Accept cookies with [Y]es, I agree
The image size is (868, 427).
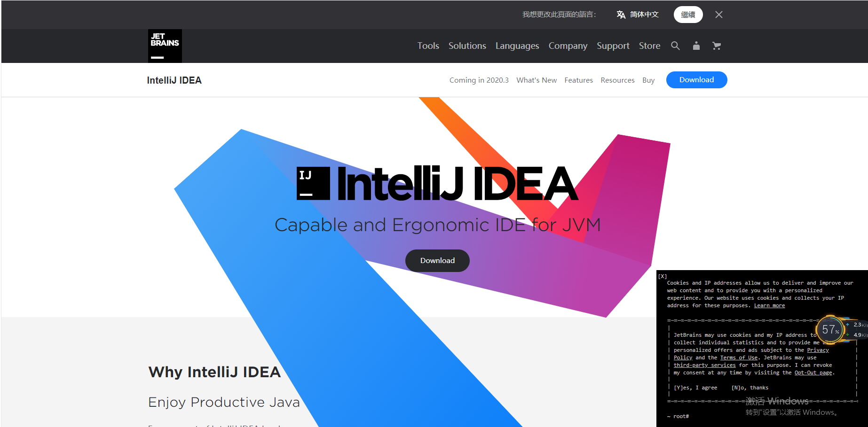pos(695,388)
